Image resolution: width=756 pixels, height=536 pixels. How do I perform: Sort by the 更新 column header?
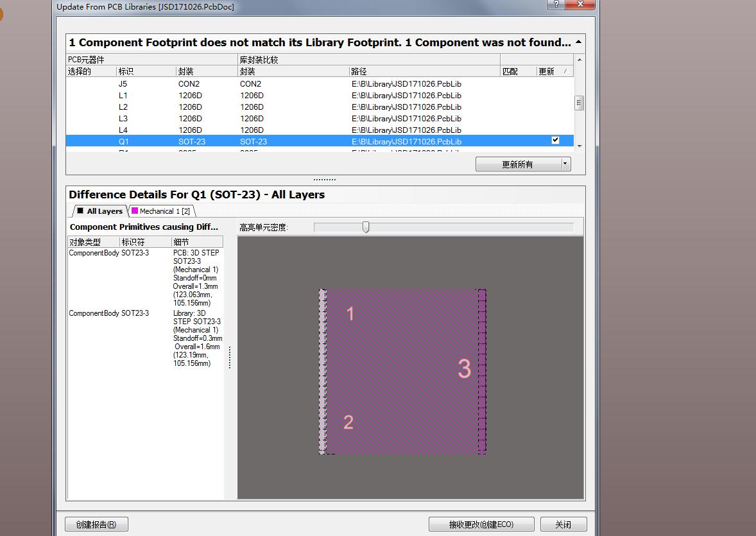coord(554,71)
